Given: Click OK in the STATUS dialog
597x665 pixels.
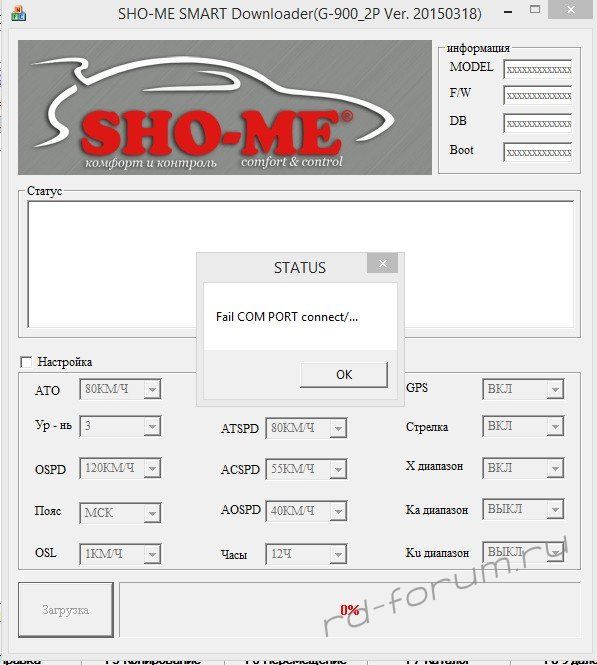Looking at the screenshot, I should pyautogui.click(x=344, y=374).
